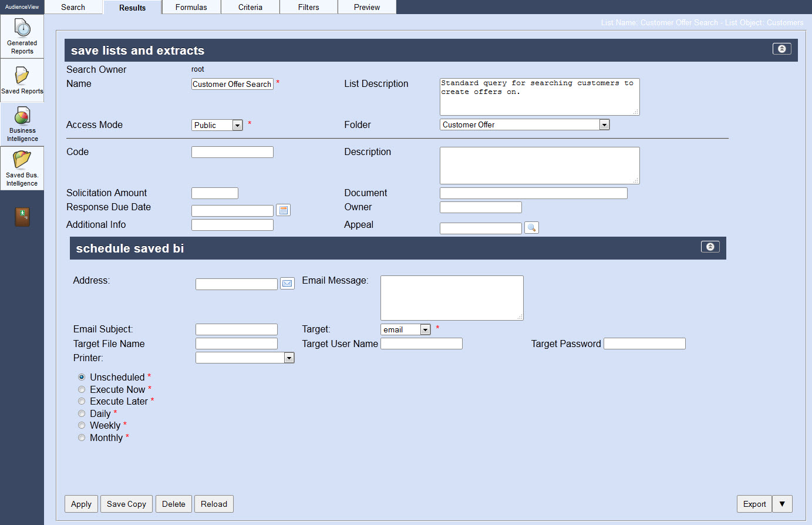Click the Name input field
This screenshot has width=812, height=525.
pos(233,84)
